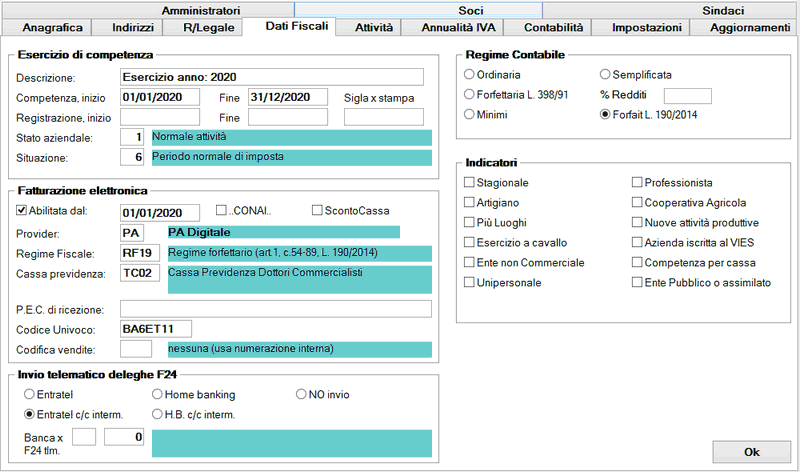The image size is (800, 472).
Task: Focus the % Redditi input box
Action: pos(687,95)
